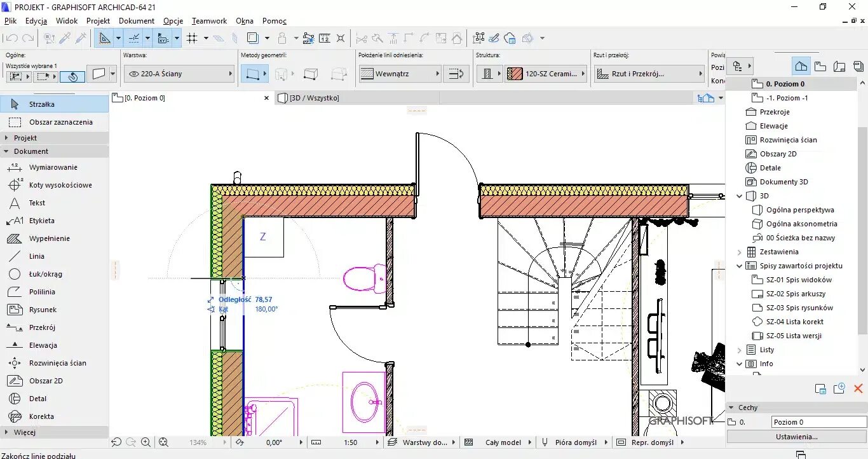
Task: Toggle the XY coordinate tracker button
Action: tap(163, 38)
